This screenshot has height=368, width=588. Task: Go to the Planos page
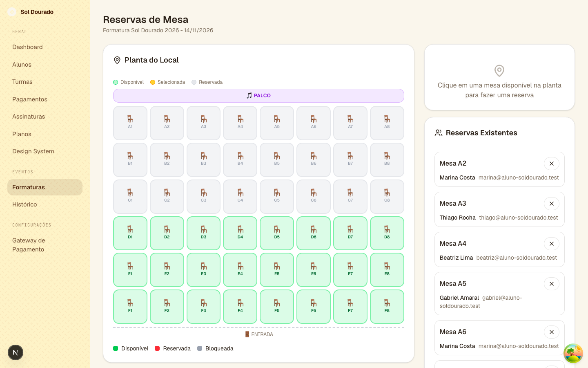45,134
